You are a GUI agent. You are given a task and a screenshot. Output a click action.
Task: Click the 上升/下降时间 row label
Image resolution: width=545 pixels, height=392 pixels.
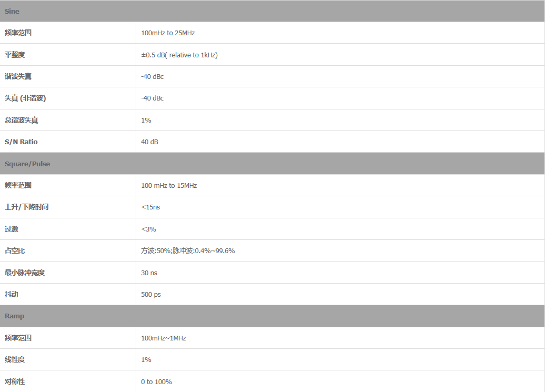26,207
